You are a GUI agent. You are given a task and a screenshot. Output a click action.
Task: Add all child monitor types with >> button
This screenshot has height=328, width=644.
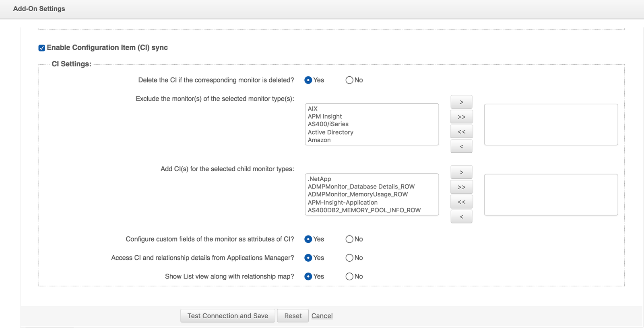tap(461, 187)
